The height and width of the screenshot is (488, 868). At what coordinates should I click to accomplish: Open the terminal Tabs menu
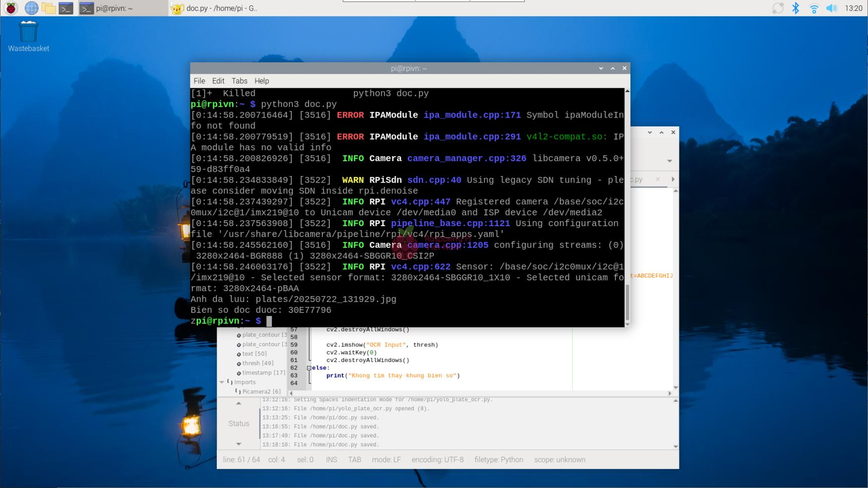(x=239, y=81)
